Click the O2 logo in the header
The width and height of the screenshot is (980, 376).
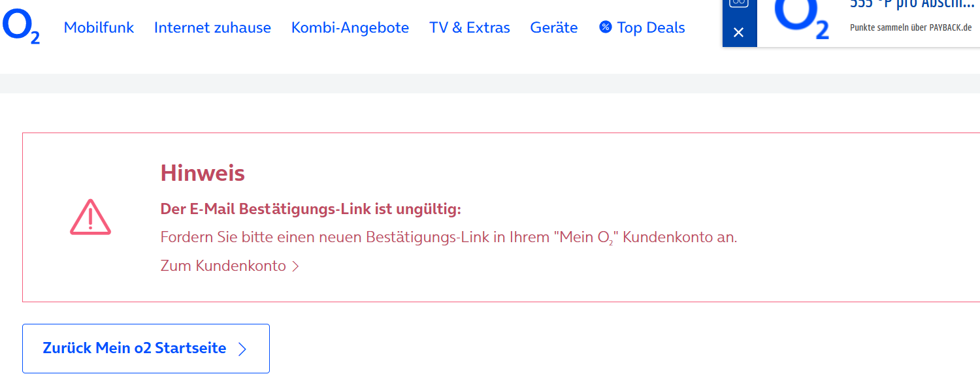point(22,27)
